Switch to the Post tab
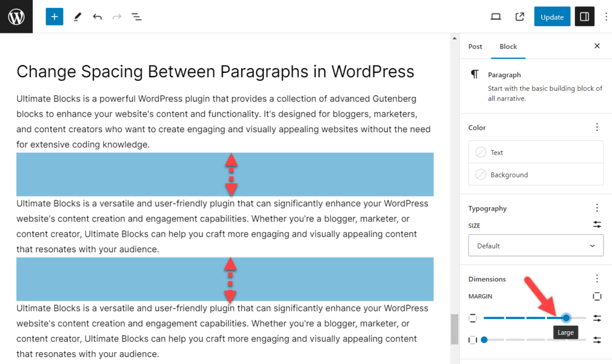 (x=475, y=46)
